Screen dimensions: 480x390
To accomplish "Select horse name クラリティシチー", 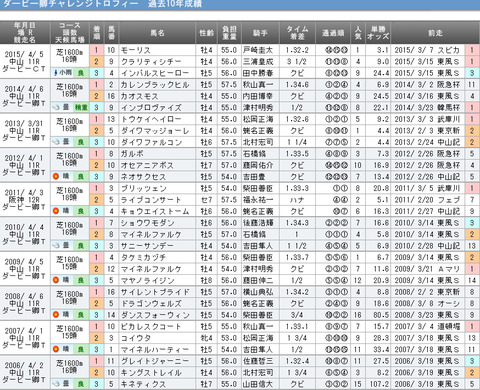I will coord(151,62).
